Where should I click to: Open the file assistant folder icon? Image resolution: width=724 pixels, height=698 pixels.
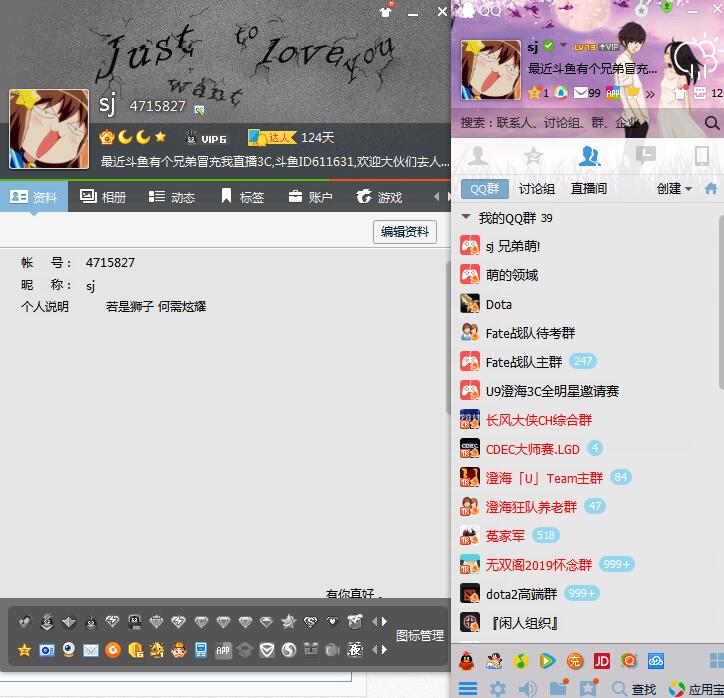click(559, 688)
